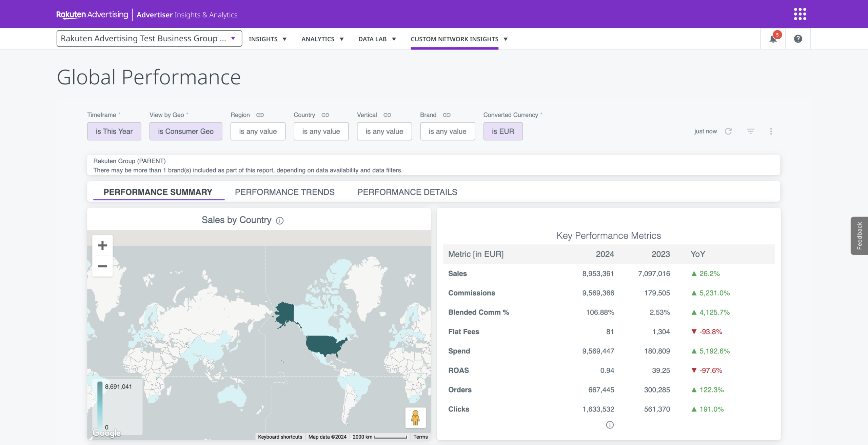Click the dashboard refresh icon
868x445 pixels.
point(728,131)
